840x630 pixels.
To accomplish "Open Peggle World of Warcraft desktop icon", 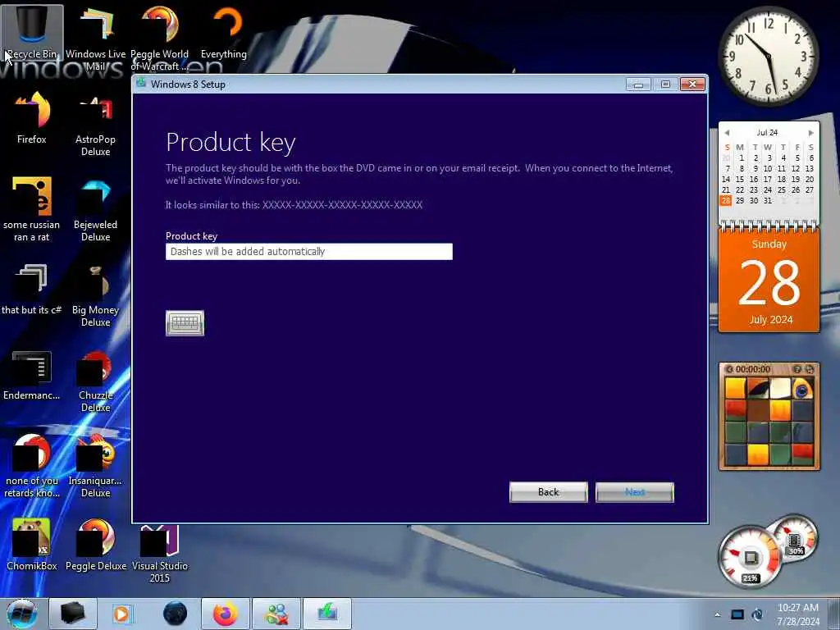I will [x=160, y=38].
